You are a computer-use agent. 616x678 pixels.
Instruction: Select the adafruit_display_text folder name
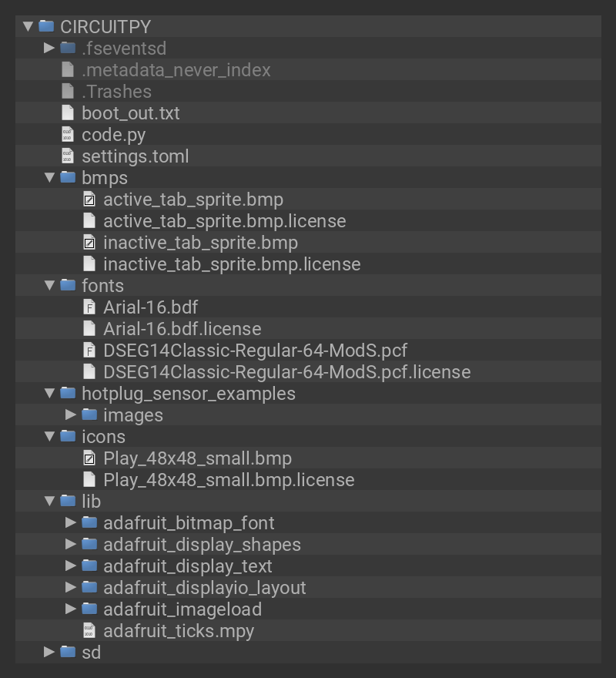pyautogui.click(x=187, y=566)
